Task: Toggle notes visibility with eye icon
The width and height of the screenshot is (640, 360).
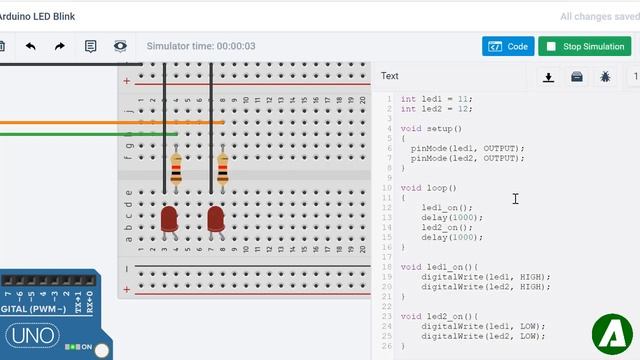Action: 120,46
